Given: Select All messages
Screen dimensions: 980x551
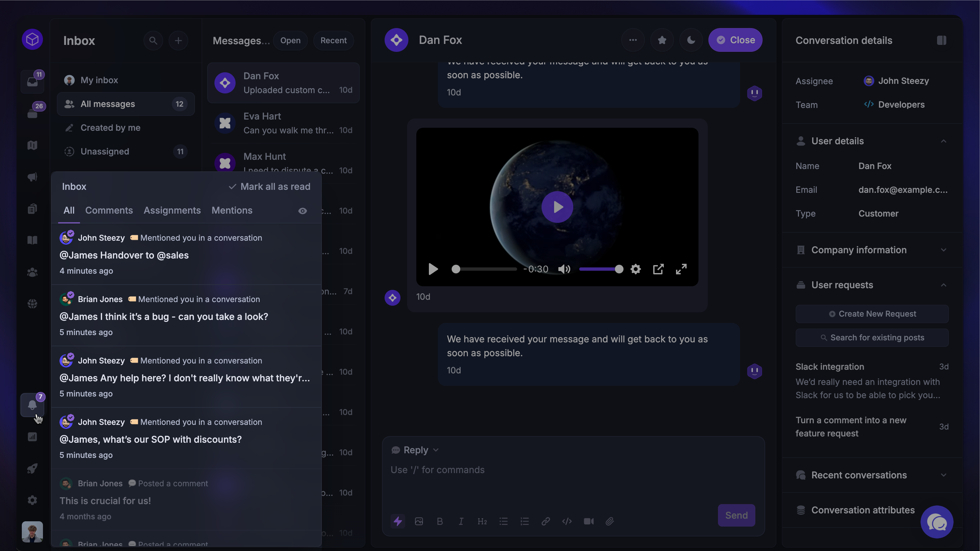Looking at the screenshot, I should [126, 104].
